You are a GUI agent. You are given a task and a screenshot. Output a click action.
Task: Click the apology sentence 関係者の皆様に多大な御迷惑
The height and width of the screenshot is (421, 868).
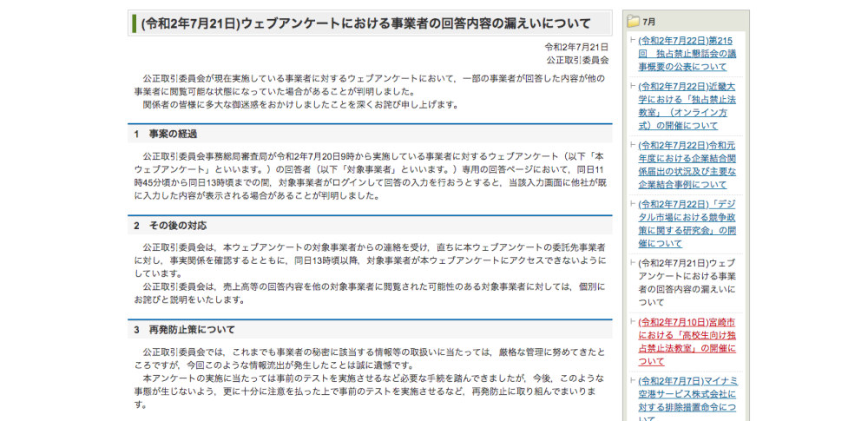(x=300, y=104)
